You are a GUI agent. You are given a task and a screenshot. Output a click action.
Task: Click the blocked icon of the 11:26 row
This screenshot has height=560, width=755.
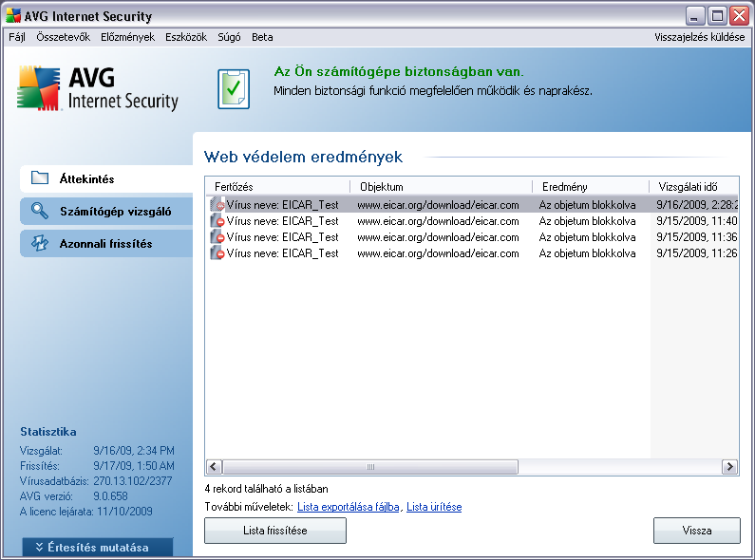(x=217, y=253)
